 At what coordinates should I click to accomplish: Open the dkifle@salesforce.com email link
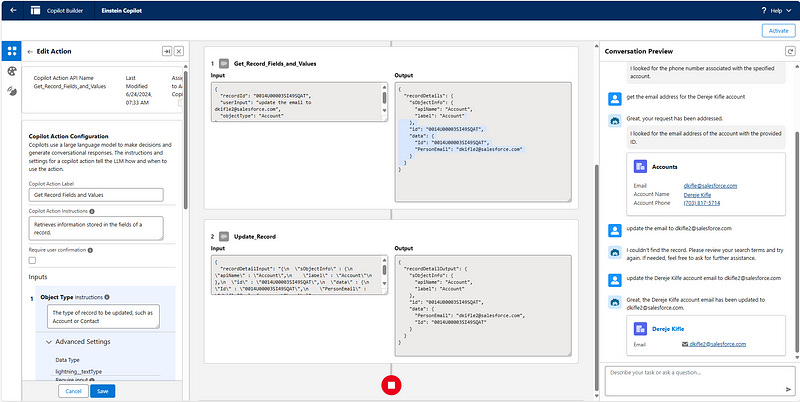tap(710, 186)
